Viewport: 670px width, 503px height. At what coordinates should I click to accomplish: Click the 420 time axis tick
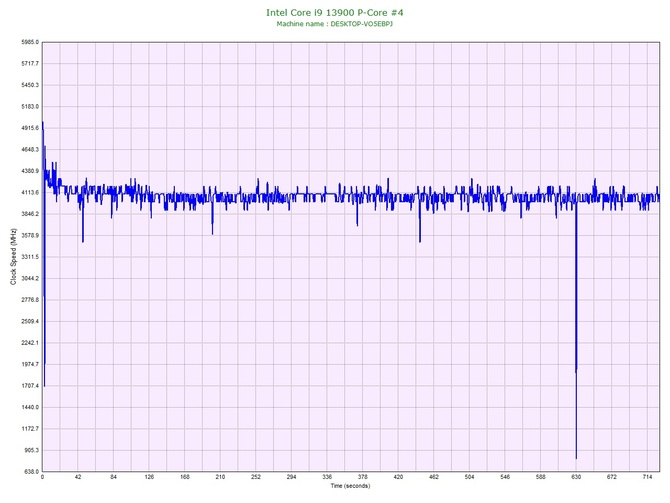coord(398,477)
